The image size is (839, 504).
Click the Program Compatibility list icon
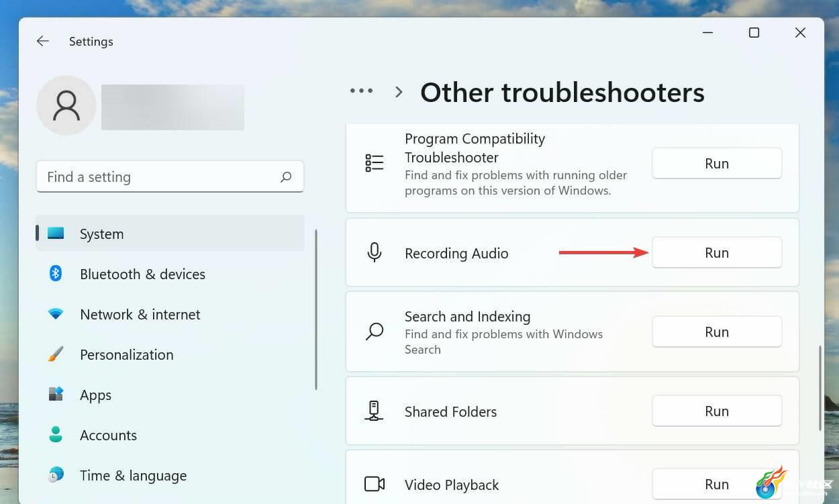[x=375, y=163]
